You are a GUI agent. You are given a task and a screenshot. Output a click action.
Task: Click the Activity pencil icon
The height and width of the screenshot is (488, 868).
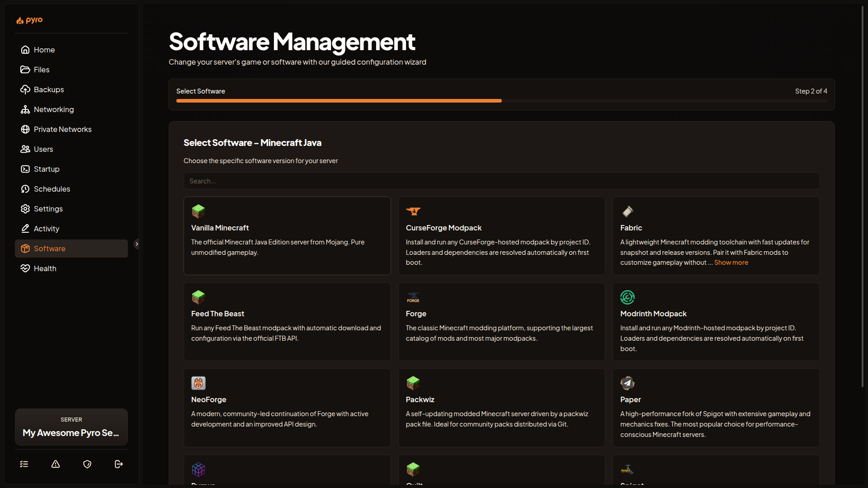[x=25, y=229]
